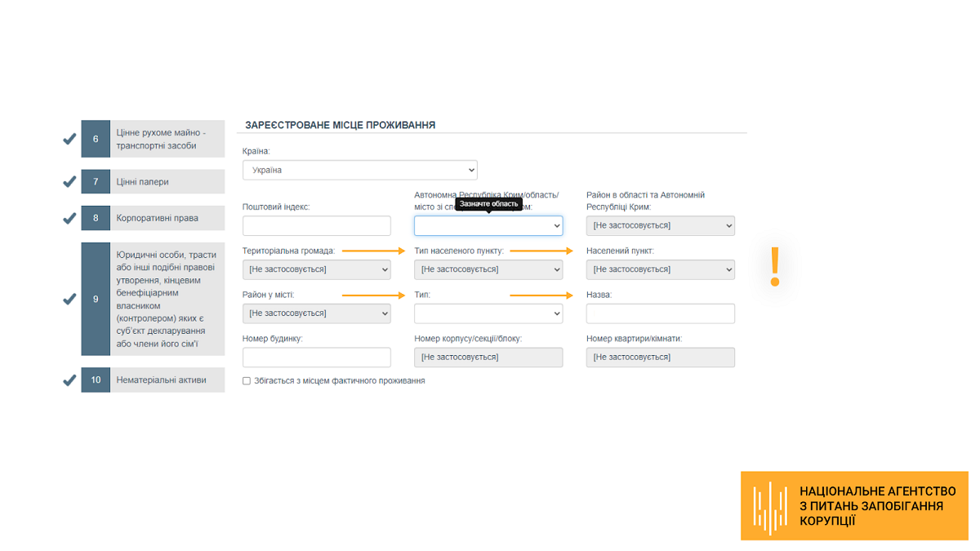Click the Поштовий індекс input field

click(x=317, y=226)
